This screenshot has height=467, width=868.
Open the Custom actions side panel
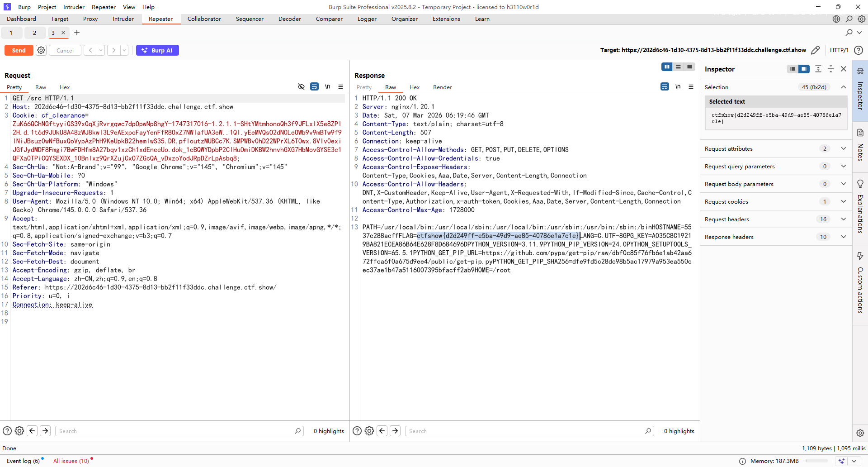[x=860, y=256]
